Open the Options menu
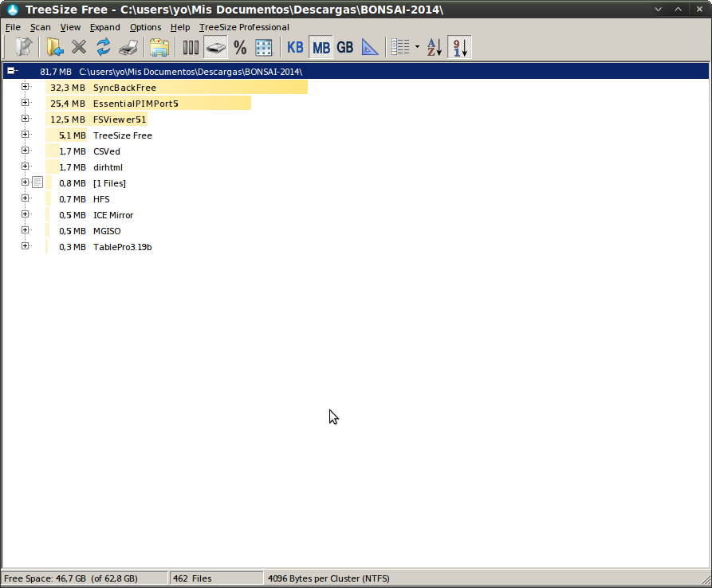Image resolution: width=712 pixels, height=588 pixels. point(145,27)
